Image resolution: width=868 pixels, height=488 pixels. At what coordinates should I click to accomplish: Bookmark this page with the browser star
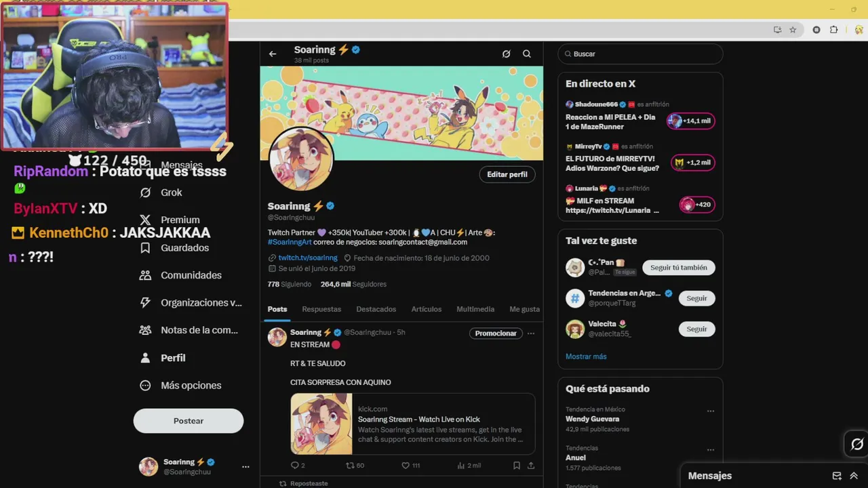(x=793, y=30)
